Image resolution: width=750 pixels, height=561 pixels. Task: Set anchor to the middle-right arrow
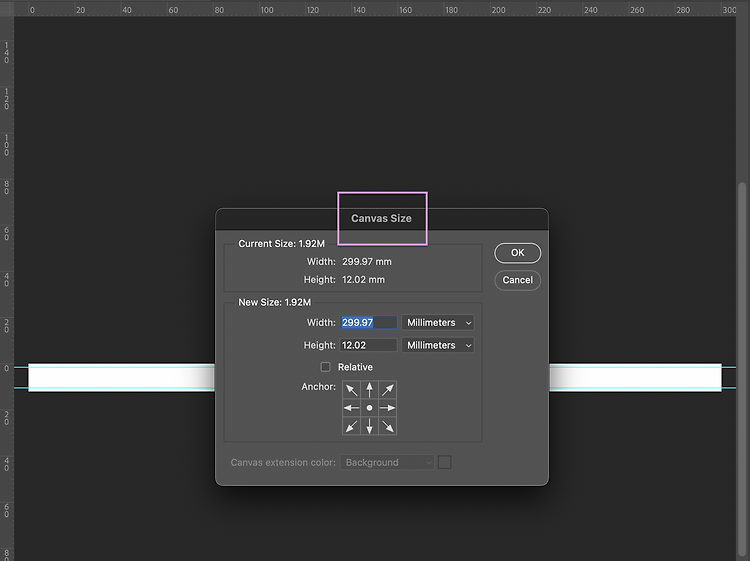(x=387, y=408)
